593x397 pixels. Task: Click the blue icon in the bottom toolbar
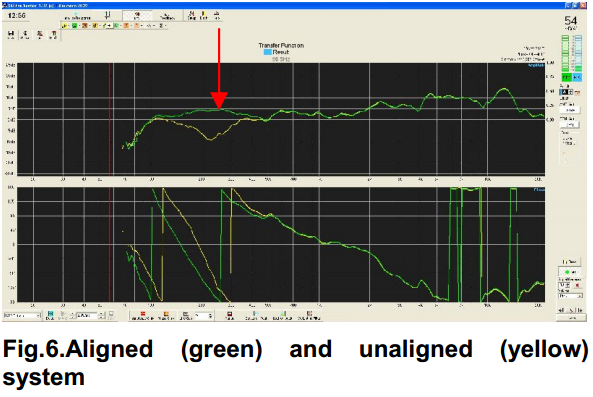[50, 315]
